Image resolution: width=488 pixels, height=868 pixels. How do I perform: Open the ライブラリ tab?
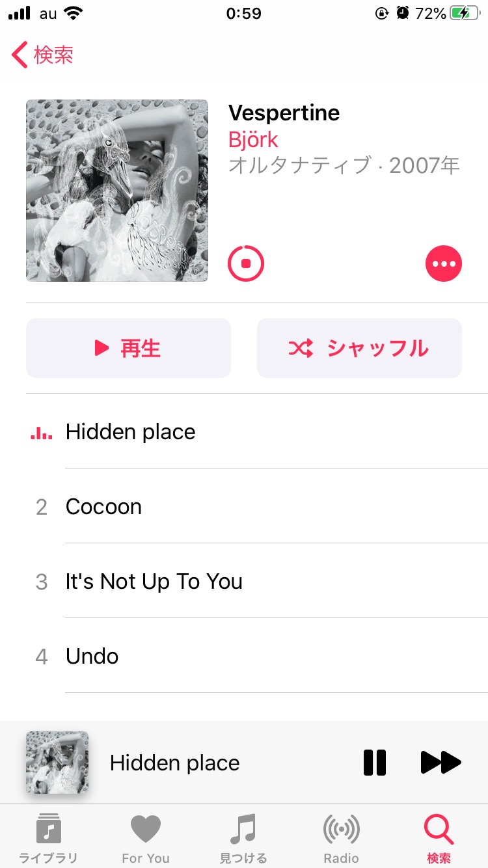48,838
